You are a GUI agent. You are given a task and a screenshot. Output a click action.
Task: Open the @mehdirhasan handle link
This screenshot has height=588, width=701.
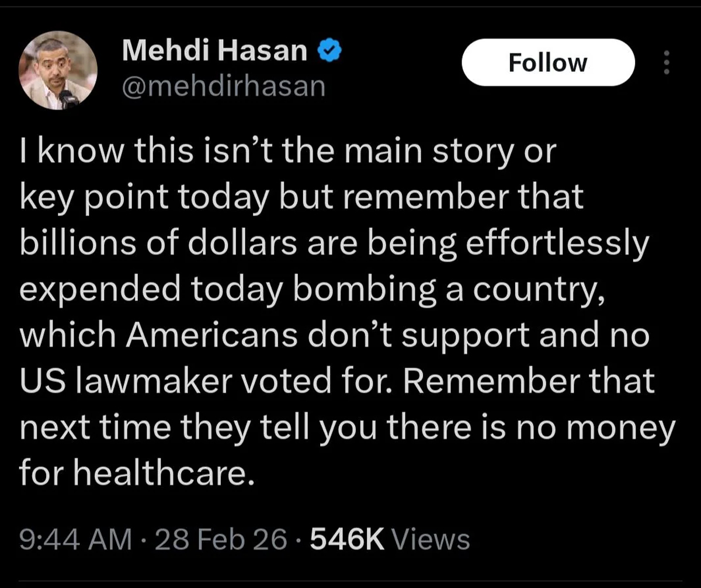[223, 86]
